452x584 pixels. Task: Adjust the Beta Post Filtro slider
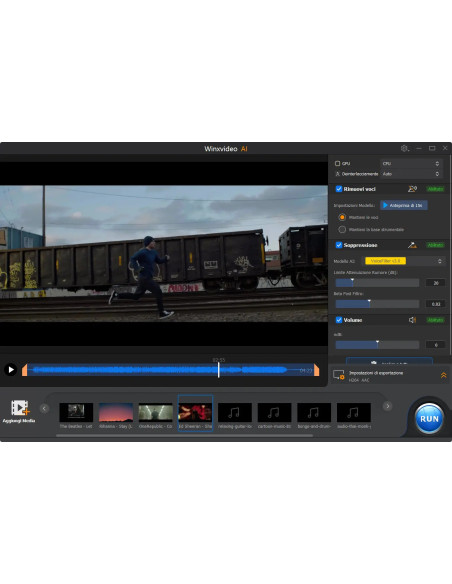click(x=377, y=304)
